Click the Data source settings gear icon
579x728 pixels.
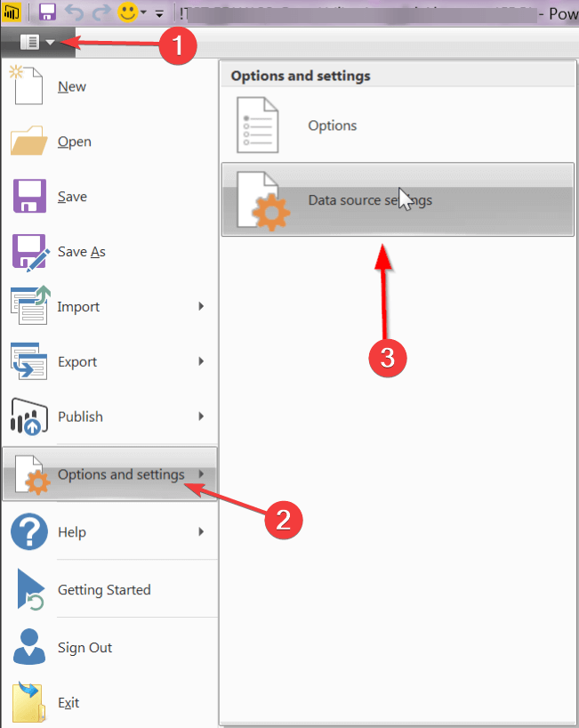[x=263, y=201]
